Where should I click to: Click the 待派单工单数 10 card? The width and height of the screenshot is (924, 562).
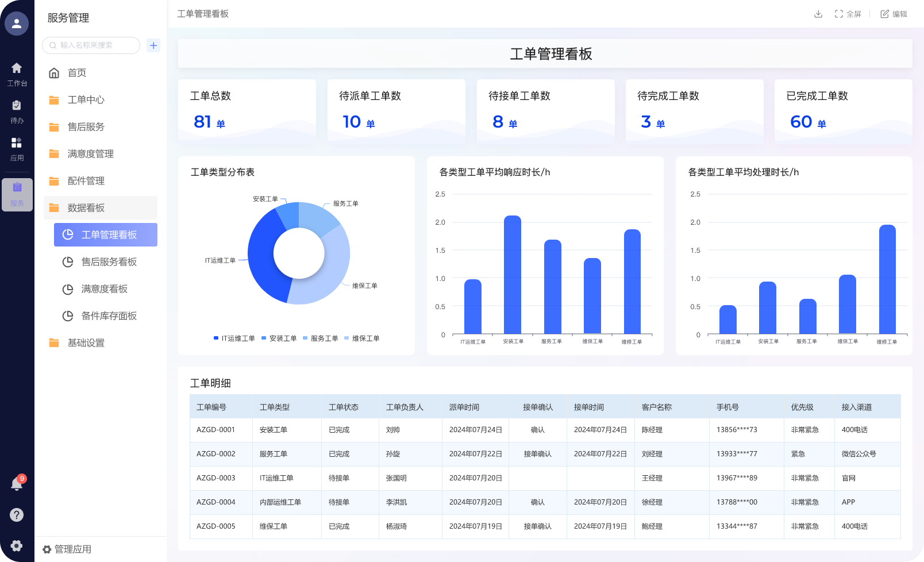[x=396, y=111]
